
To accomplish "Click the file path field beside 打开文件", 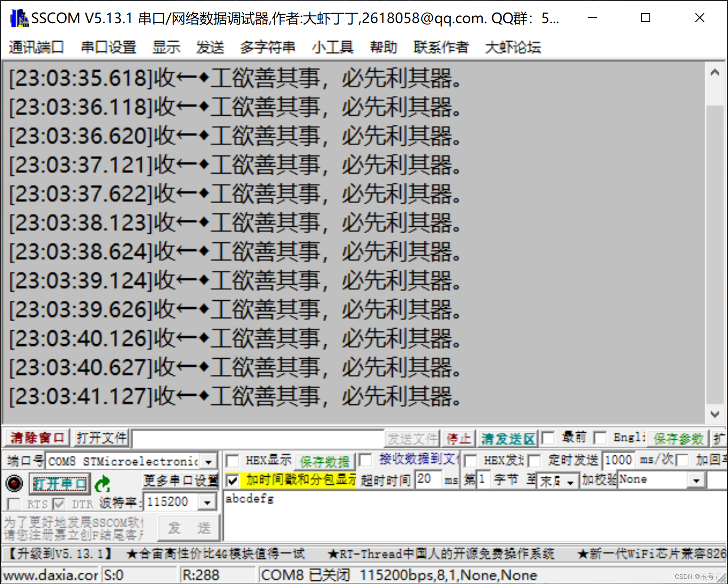I will point(258,438).
